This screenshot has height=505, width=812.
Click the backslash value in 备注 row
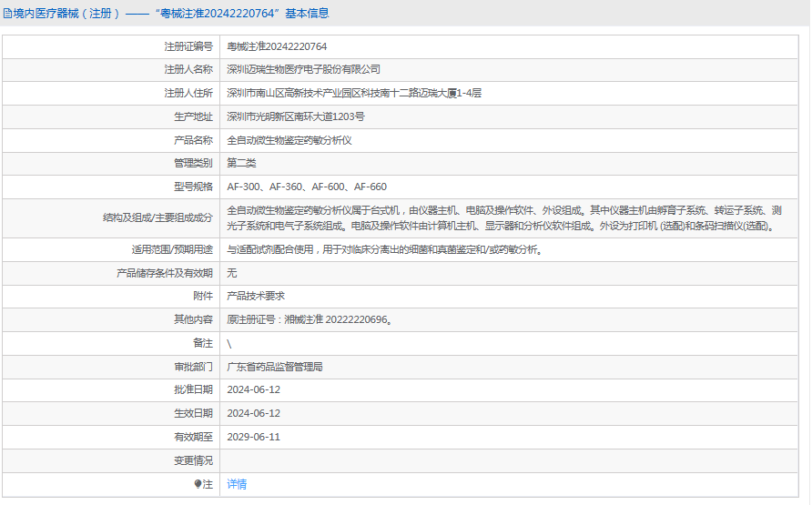[x=229, y=344]
